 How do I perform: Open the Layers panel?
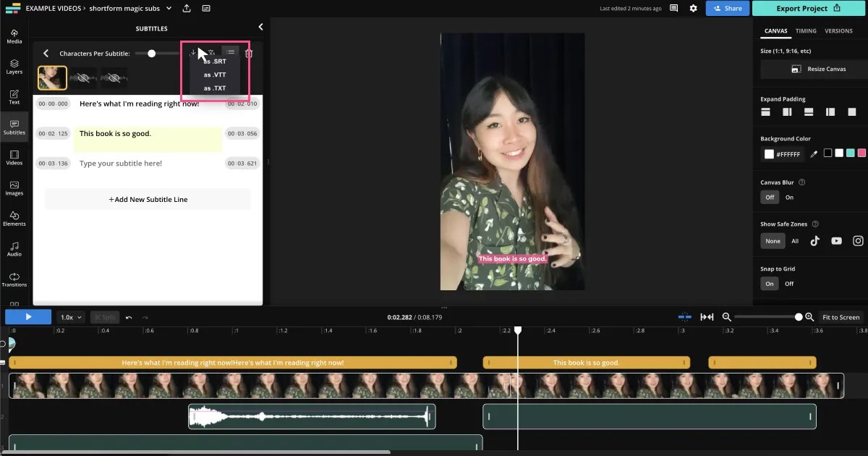[14, 67]
